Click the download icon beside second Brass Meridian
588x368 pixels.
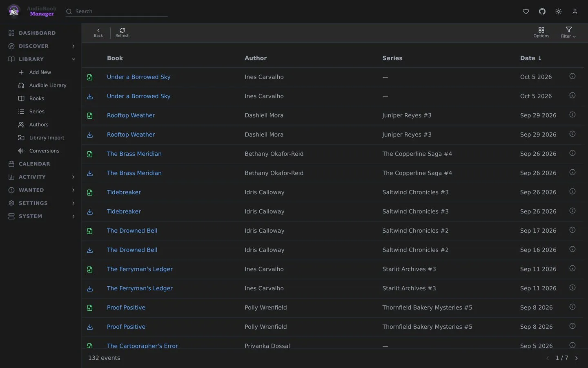[x=90, y=173]
